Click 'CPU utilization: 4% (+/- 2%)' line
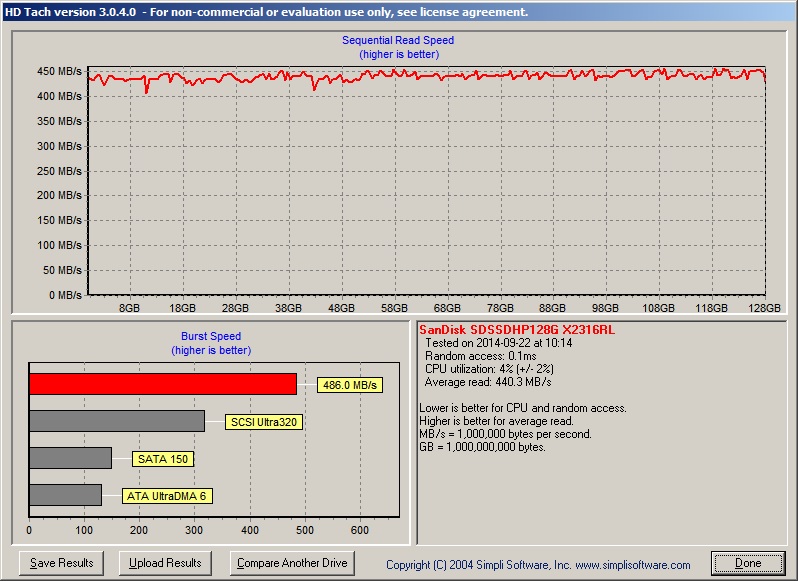798x581 pixels. click(489, 369)
